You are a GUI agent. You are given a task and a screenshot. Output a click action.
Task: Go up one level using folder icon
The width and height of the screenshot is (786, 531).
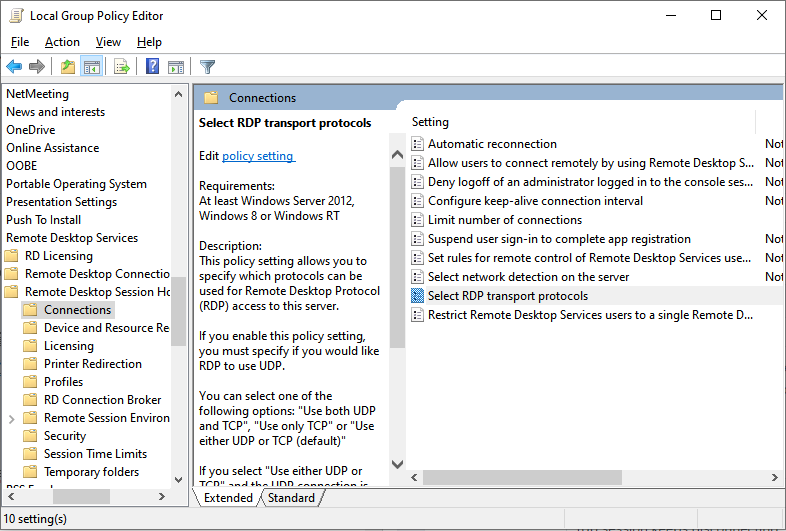(67, 67)
